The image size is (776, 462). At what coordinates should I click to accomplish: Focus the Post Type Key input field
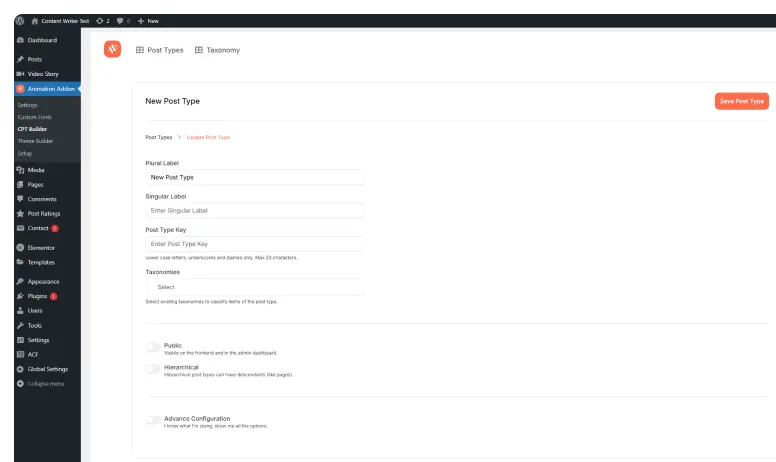[x=254, y=243]
